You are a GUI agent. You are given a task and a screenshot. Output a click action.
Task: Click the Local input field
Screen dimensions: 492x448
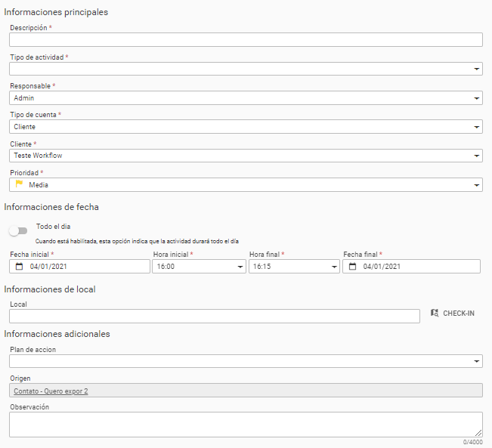(215, 316)
